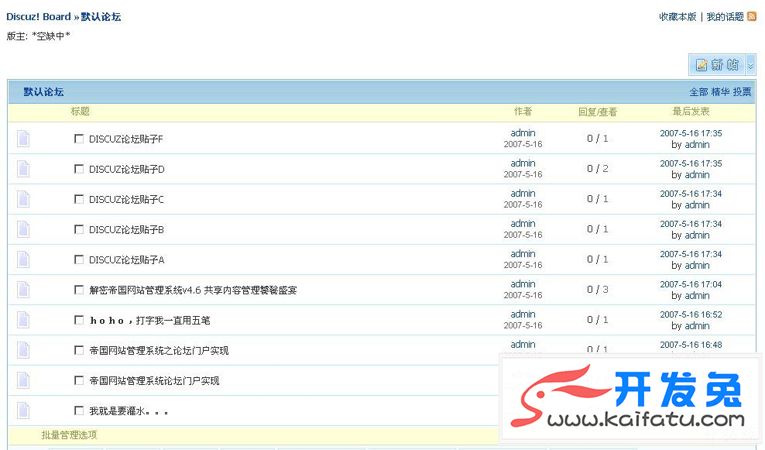Check the box for DISCUZ论坛贴子F

click(79, 139)
